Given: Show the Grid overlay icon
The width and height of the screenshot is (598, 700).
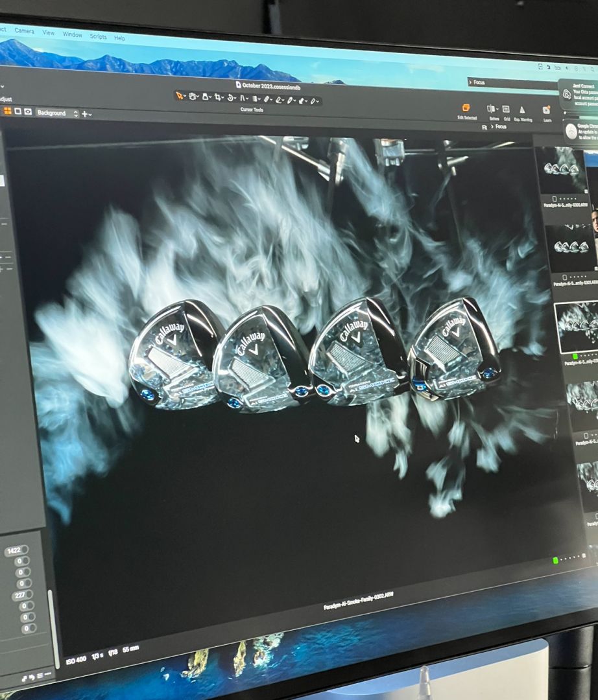Looking at the screenshot, I should pyautogui.click(x=506, y=109).
